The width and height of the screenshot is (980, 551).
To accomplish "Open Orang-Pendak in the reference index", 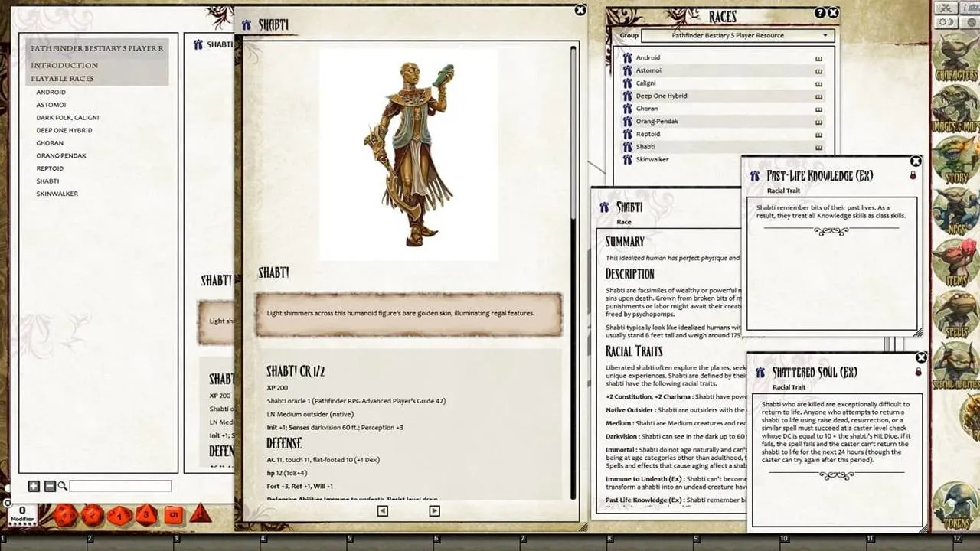I will (61, 155).
